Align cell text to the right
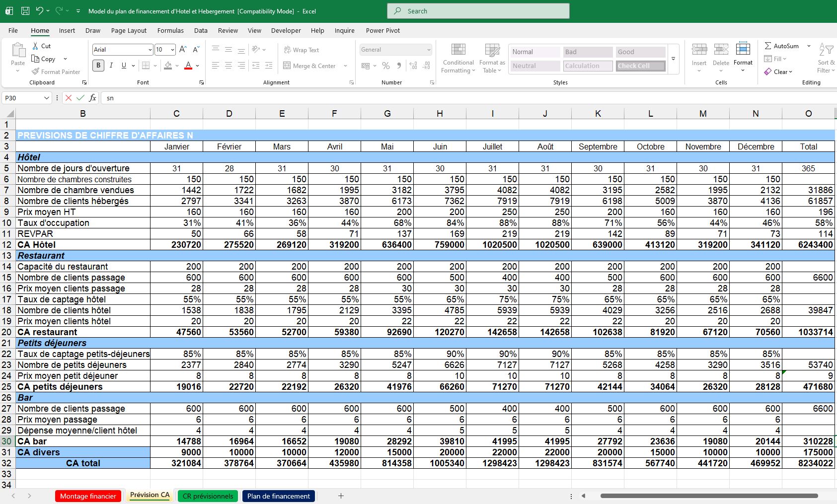Screen dimensions: 837x504 241,66
